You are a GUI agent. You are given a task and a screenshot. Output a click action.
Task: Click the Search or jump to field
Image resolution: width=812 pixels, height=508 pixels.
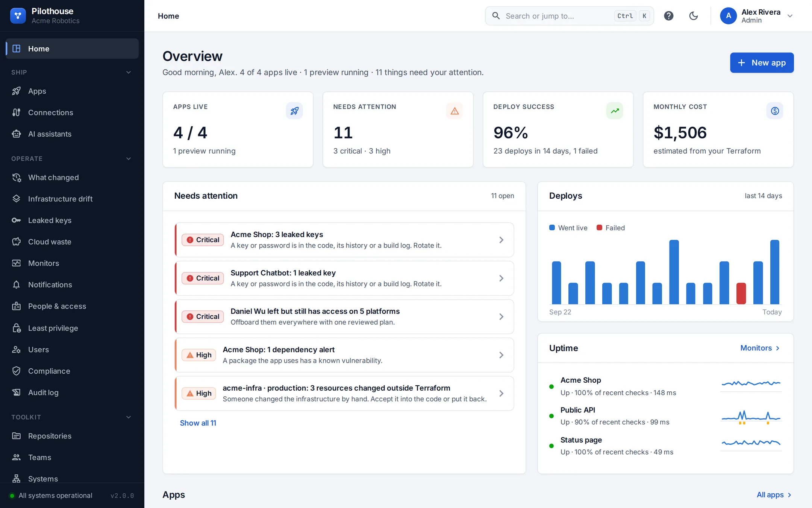click(569, 16)
